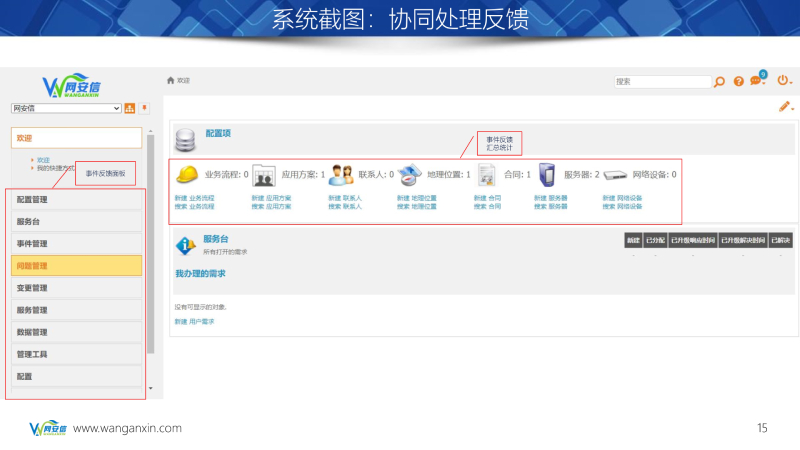800x450 pixels.
Task: Open the 事件管理 sidebar menu
Action: 77,243
